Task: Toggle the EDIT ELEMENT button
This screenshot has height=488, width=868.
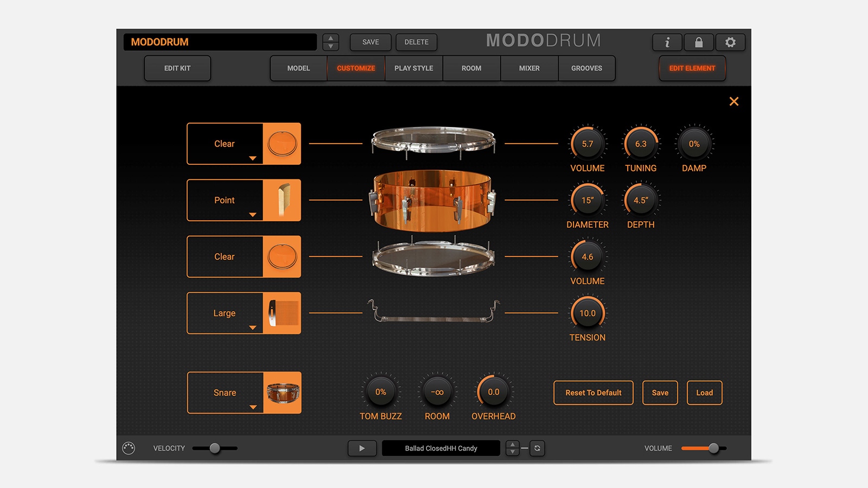Action: pyautogui.click(x=692, y=68)
